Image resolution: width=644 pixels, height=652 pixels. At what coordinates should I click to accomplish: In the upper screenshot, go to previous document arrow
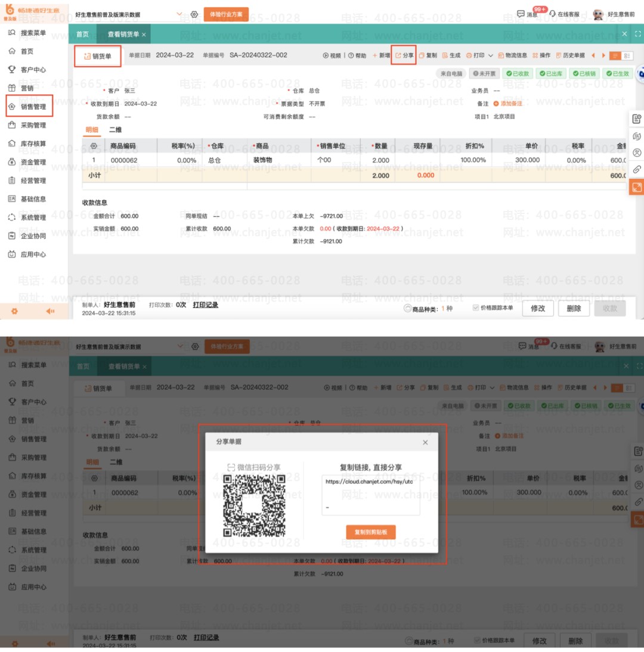click(593, 55)
